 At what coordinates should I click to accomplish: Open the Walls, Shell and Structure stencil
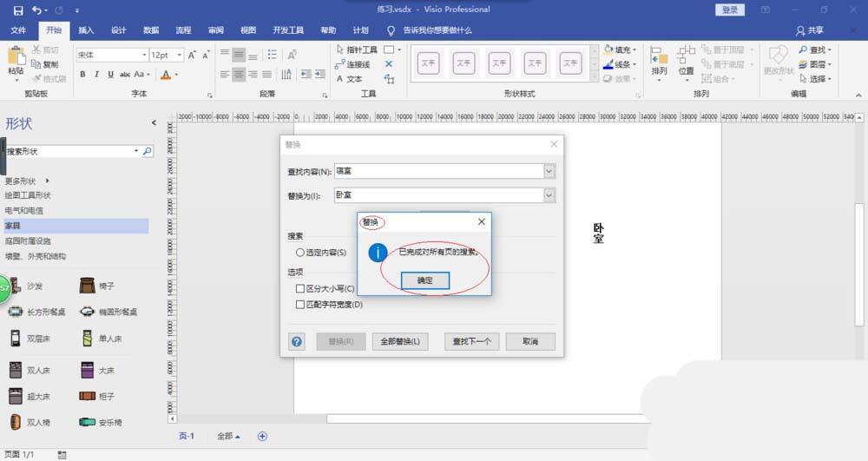point(36,256)
